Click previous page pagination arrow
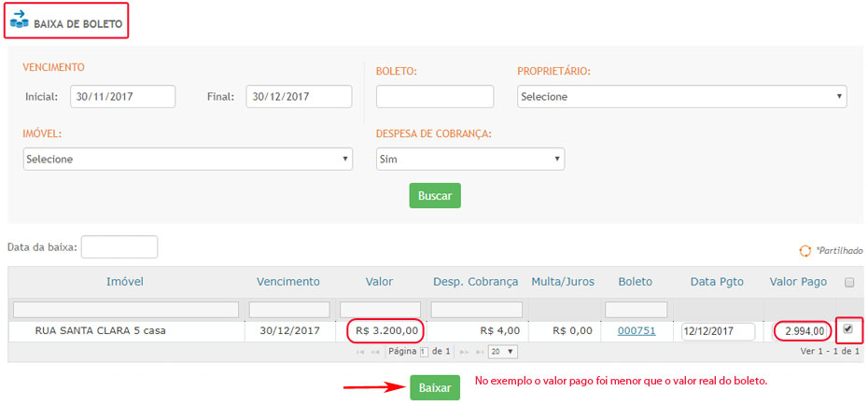Screen dimensions: 868x405 (x=375, y=352)
